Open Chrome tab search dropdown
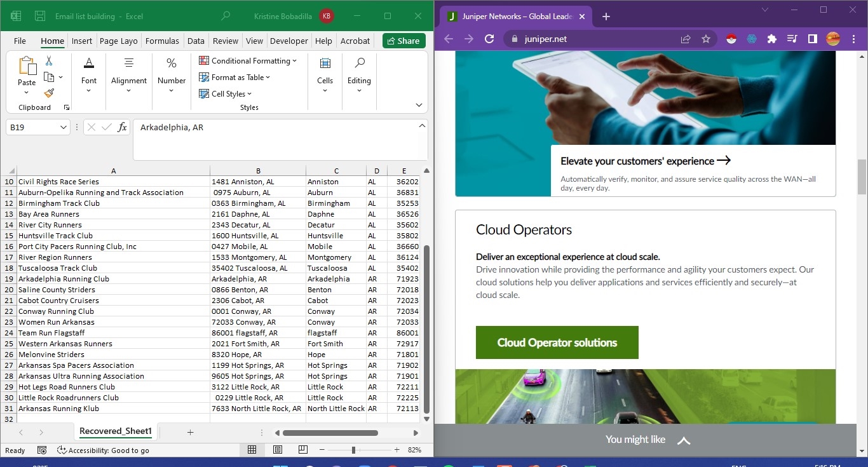Image resolution: width=868 pixels, height=467 pixels. tap(764, 10)
